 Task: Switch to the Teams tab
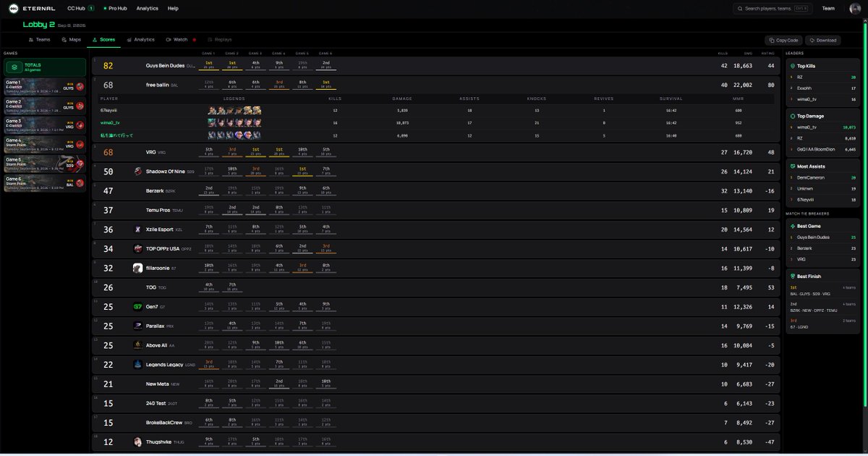[x=40, y=40]
